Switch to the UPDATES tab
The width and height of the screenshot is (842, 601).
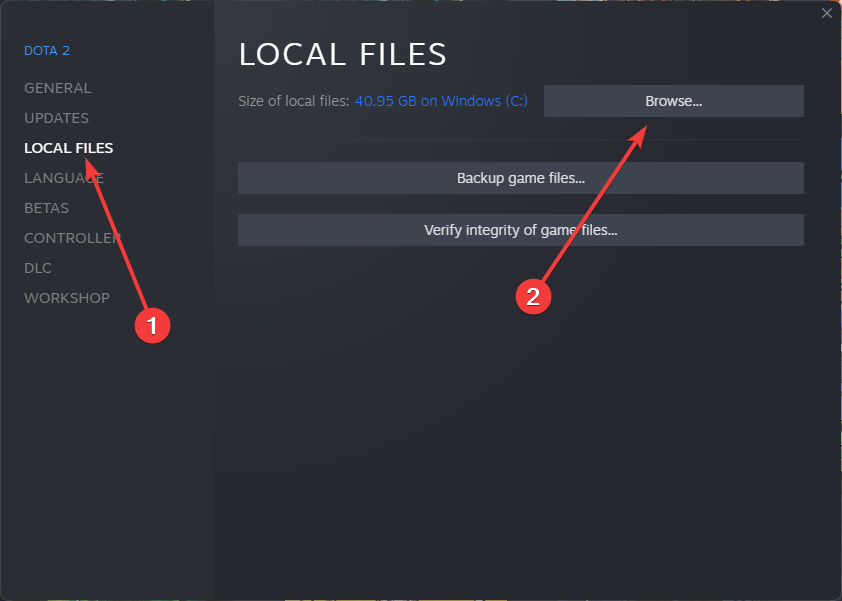(56, 118)
